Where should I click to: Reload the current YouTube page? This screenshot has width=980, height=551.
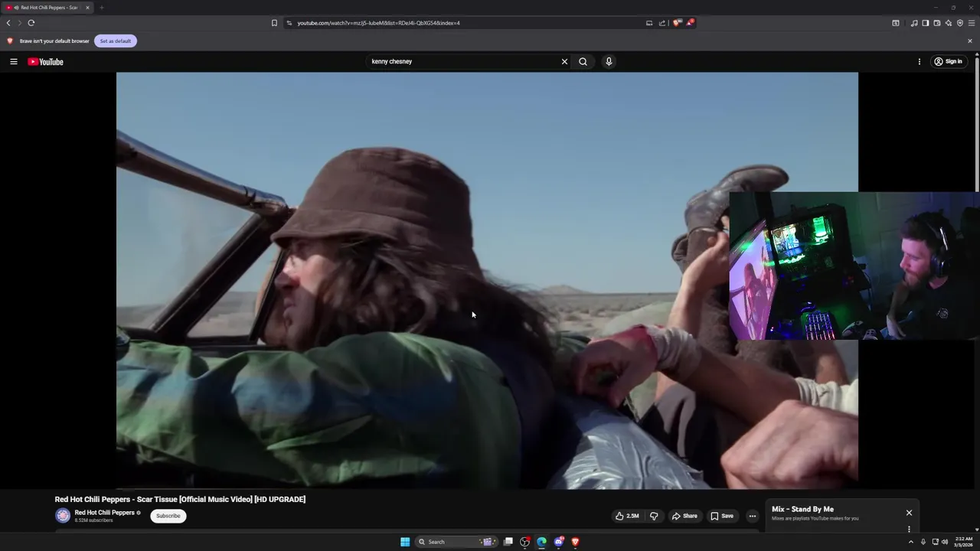31,23
